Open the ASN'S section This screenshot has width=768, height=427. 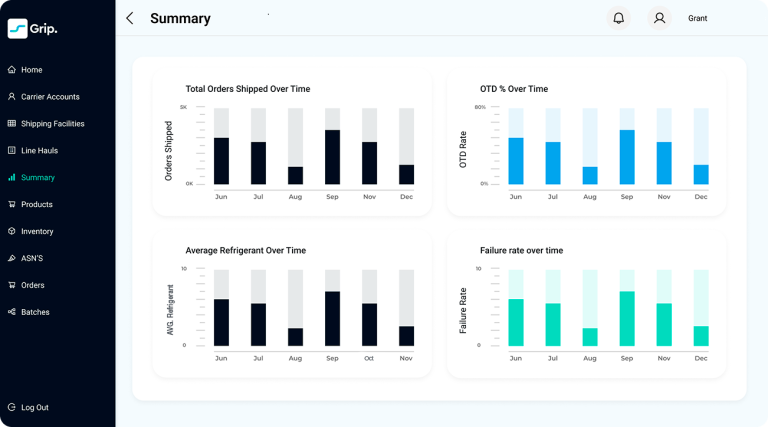point(34,258)
